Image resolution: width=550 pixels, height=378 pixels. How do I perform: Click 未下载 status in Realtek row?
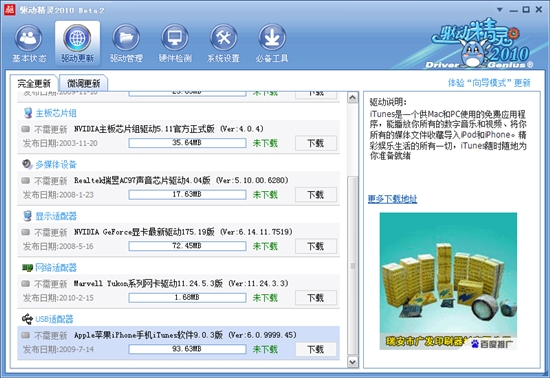pos(265,195)
